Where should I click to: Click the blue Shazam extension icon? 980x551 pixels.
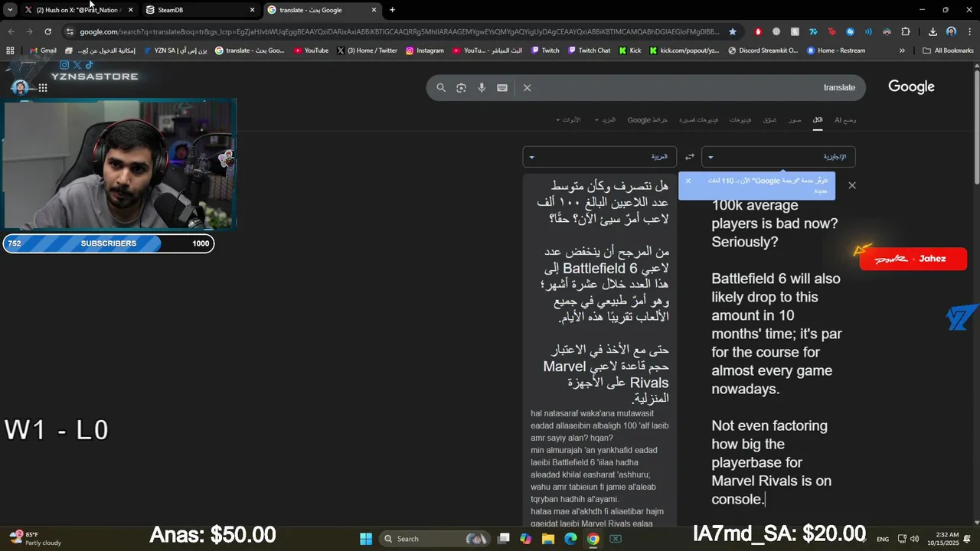tap(850, 31)
